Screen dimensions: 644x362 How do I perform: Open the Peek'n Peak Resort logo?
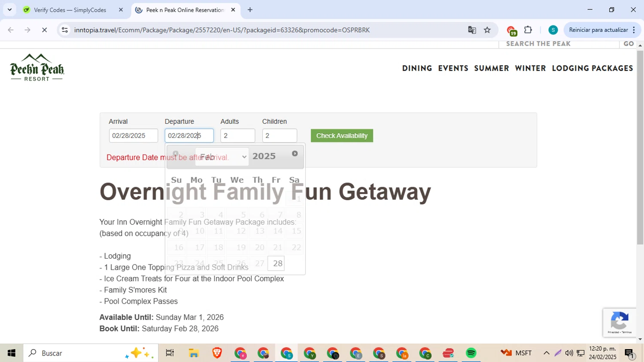(x=37, y=67)
